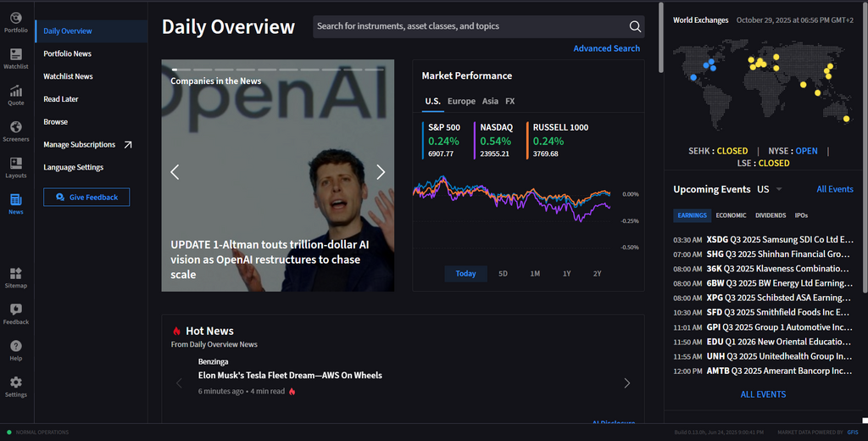Switch to the FX market tab
The image size is (868, 441).
(x=509, y=102)
